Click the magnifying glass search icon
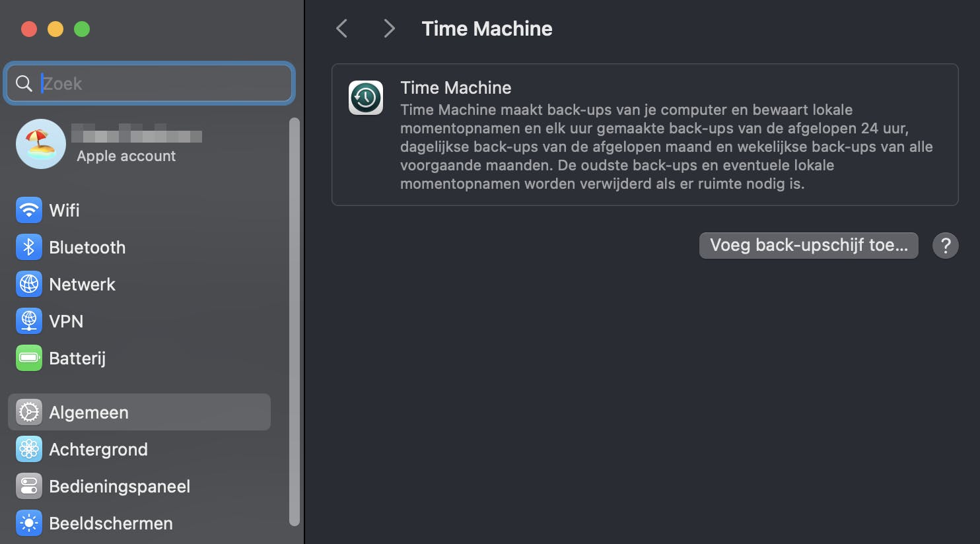The width and height of the screenshot is (980, 544). coord(24,83)
